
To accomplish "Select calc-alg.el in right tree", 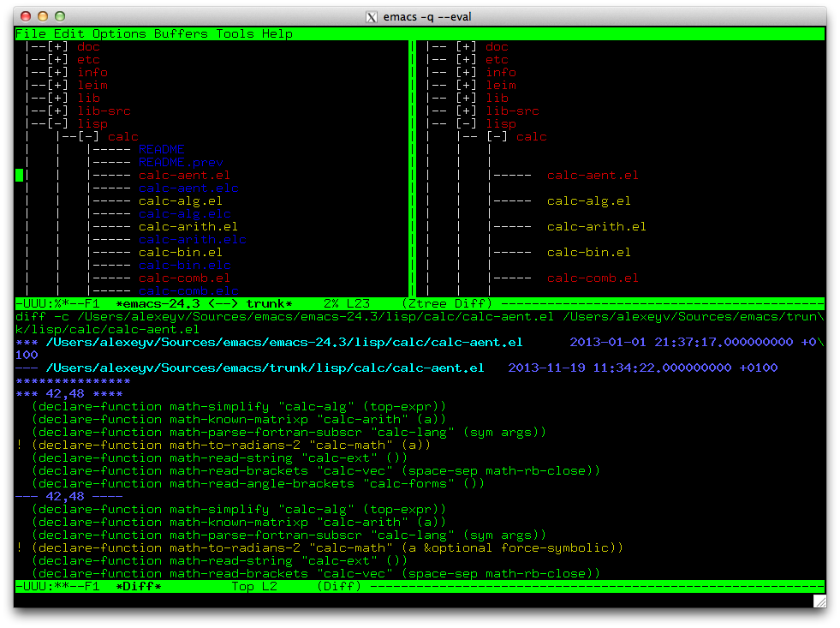I will 589,201.
